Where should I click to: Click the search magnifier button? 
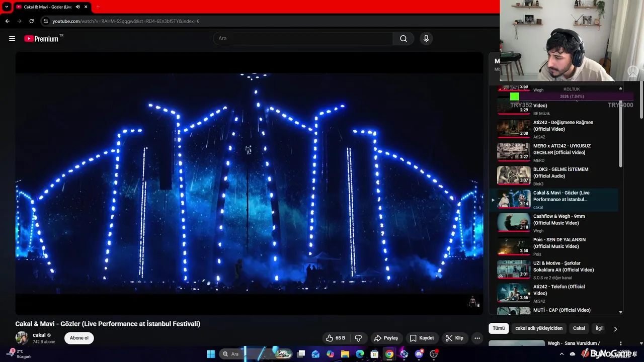click(404, 39)
